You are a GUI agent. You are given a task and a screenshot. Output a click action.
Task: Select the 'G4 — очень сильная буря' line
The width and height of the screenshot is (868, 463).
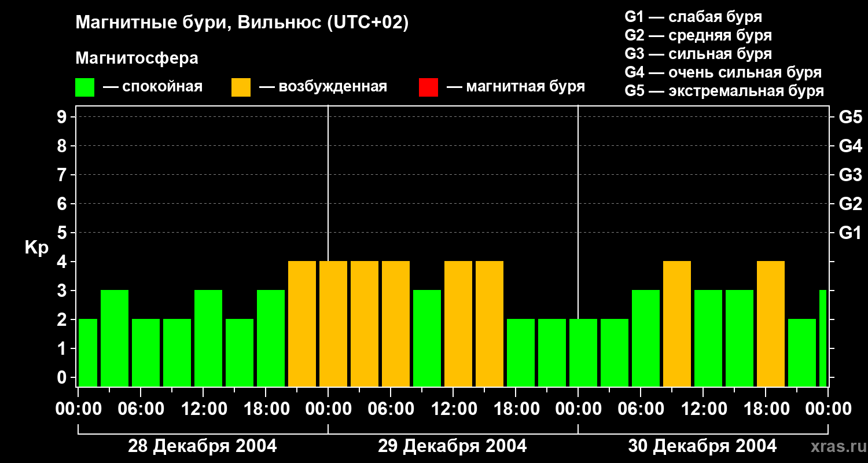pos(723,72)
